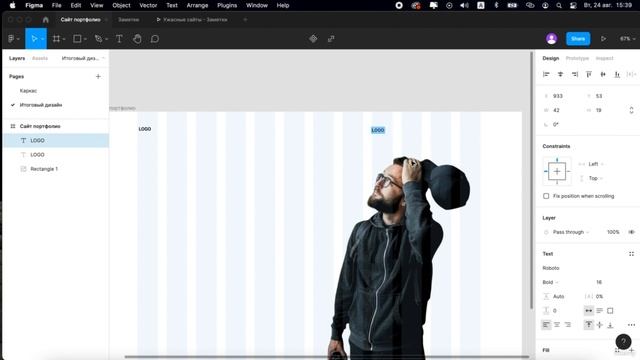Select the Rectangle shape tool
The width and height of the screenshot is (640, 360).
pyautogui.click(x=77, y=39)
